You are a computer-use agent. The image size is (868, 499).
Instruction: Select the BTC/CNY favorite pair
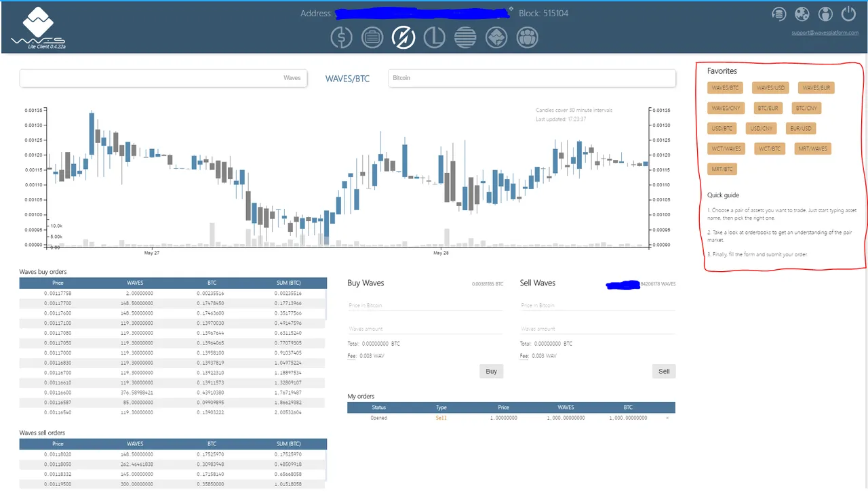pyautogui.click(x=807, y=108)
